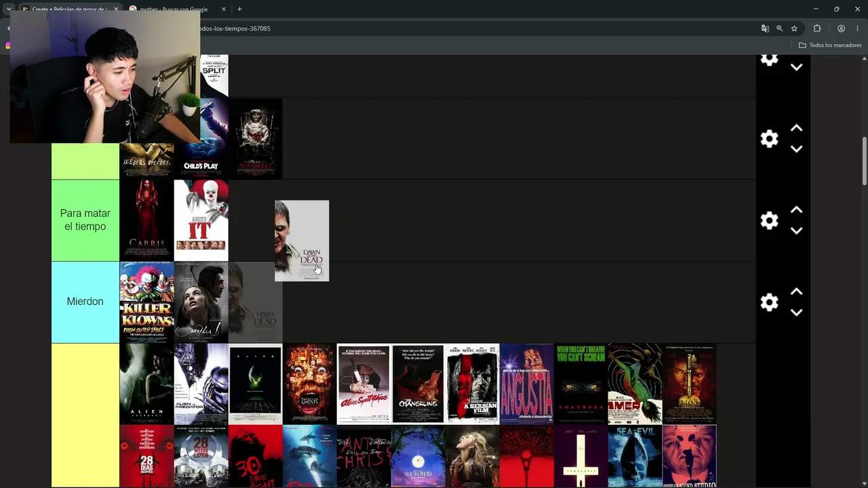Open the browser extensions puzzle icon
The width and height of the screenshot is (868, 488).
pos(817,28)
